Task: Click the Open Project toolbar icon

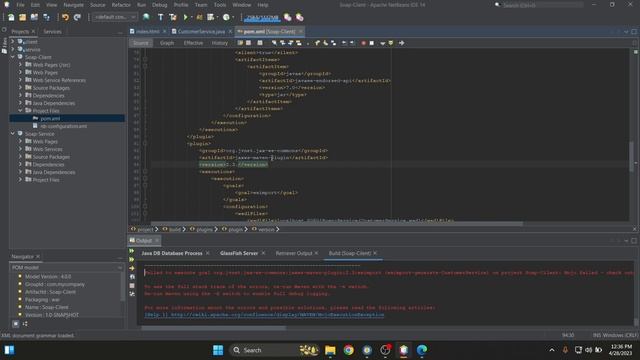Action: [34, 17]
